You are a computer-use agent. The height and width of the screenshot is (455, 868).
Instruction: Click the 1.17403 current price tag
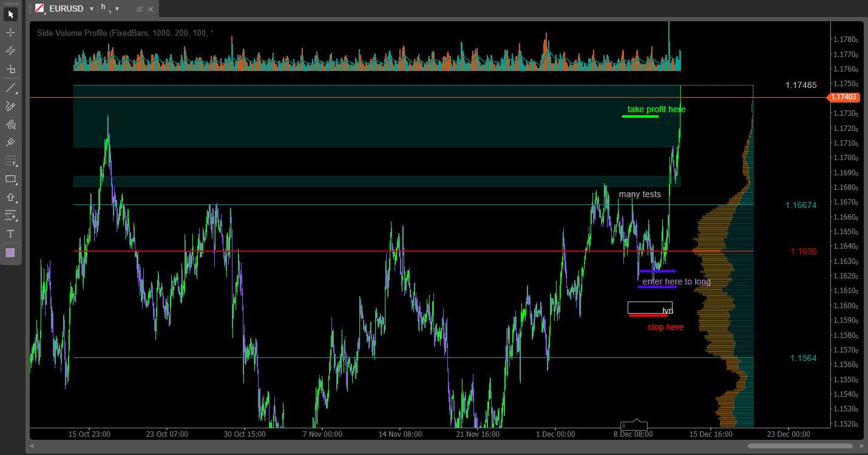844,97
